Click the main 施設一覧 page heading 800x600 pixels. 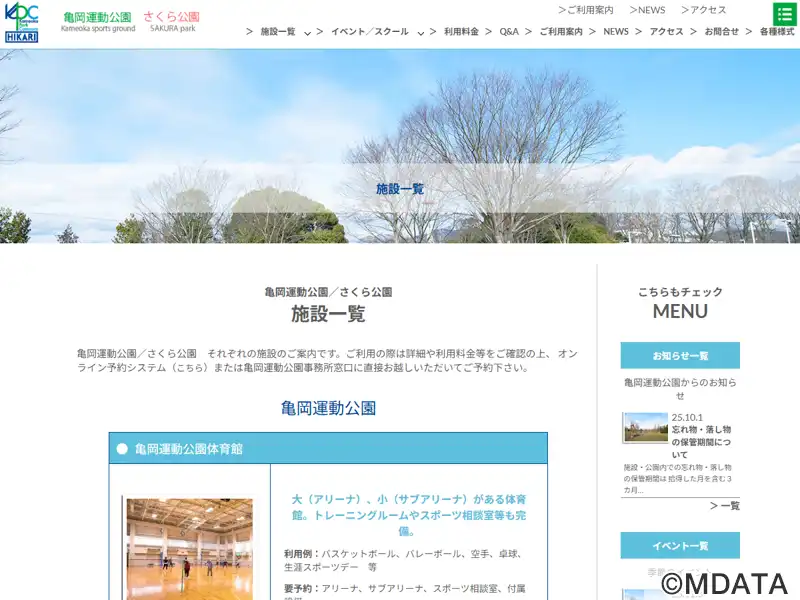tap(328, 314)
